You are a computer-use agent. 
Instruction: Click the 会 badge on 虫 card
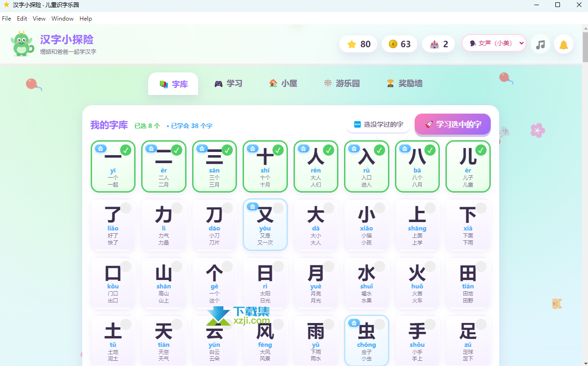[x=354, y=323]
